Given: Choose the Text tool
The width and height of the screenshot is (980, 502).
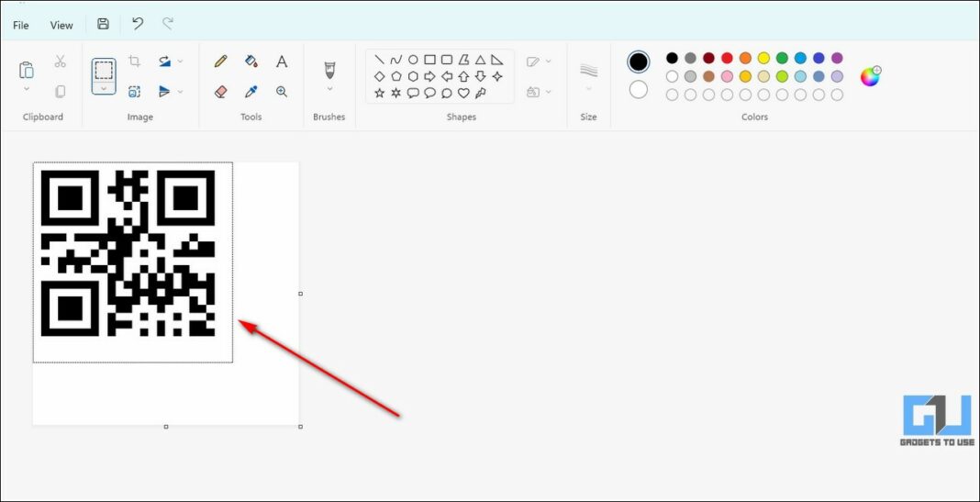Looking at the screenshot, I should tap(282, 61).
